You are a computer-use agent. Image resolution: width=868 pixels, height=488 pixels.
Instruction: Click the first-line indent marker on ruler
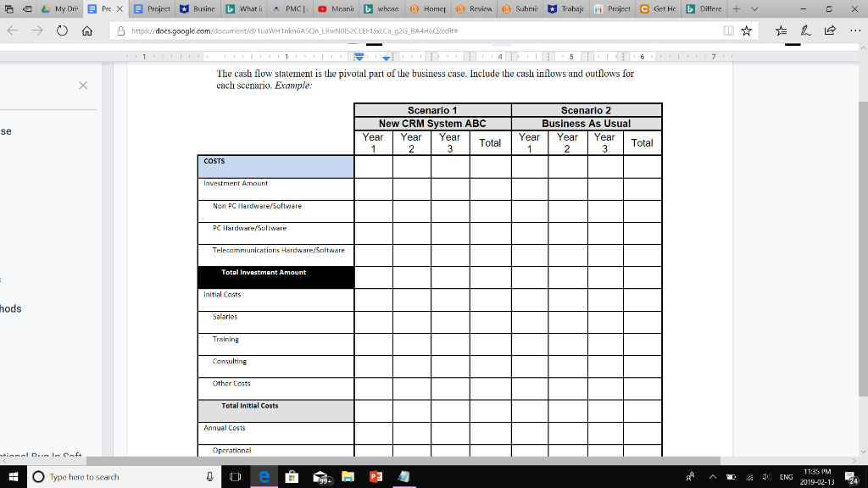coord(359,54)
